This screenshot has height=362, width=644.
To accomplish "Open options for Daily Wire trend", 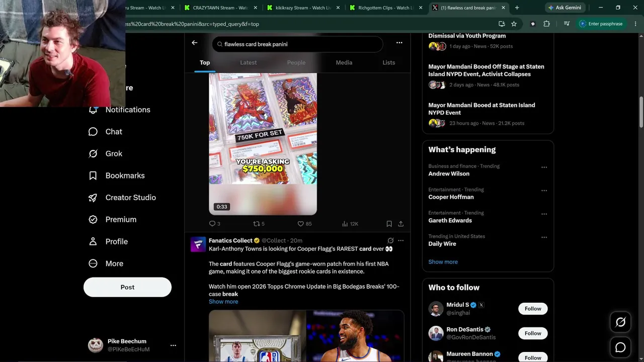I will pyautogui.click(x=544, y=237).
